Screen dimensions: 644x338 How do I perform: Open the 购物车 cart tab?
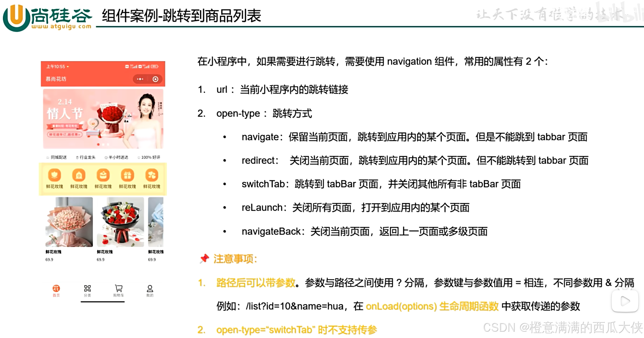[x=119, y=291]
